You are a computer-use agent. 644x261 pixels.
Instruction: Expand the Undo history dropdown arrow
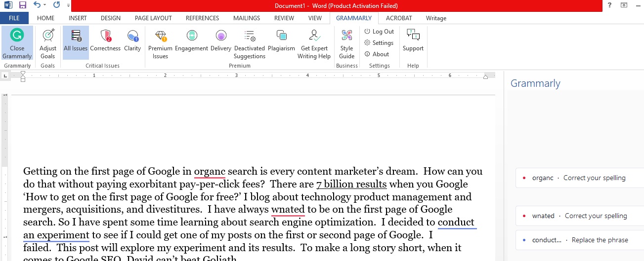pyautogui.click(x=44, y=5)
